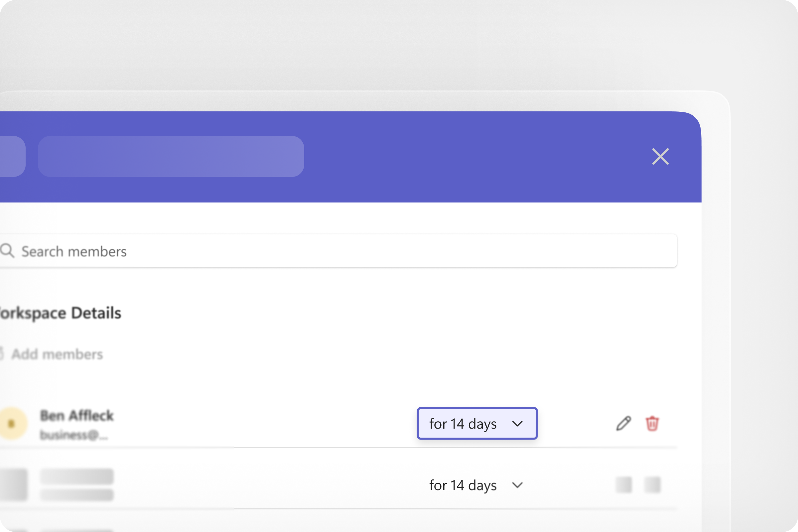Click the second member's blurred name placeholder
Screen dimensions: 798x532
coord(77,476)
